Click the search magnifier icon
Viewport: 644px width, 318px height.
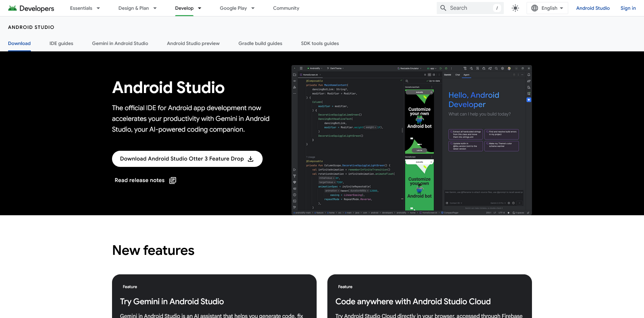pyautogui.click(x=443, y=8)
